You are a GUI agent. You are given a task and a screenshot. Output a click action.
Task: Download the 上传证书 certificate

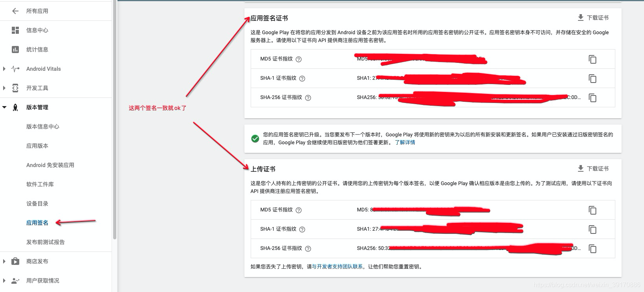click(593, 169)
